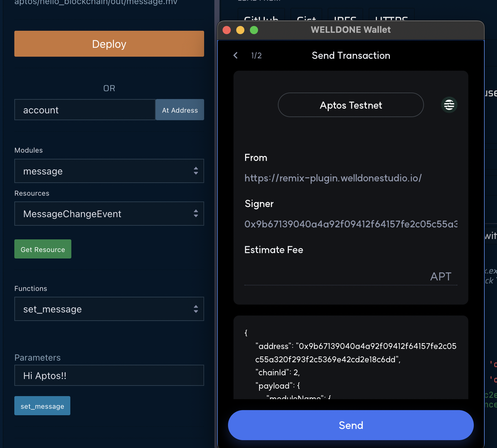Click the Parameters field containing Hi Aptos!!

pos(109,376)
